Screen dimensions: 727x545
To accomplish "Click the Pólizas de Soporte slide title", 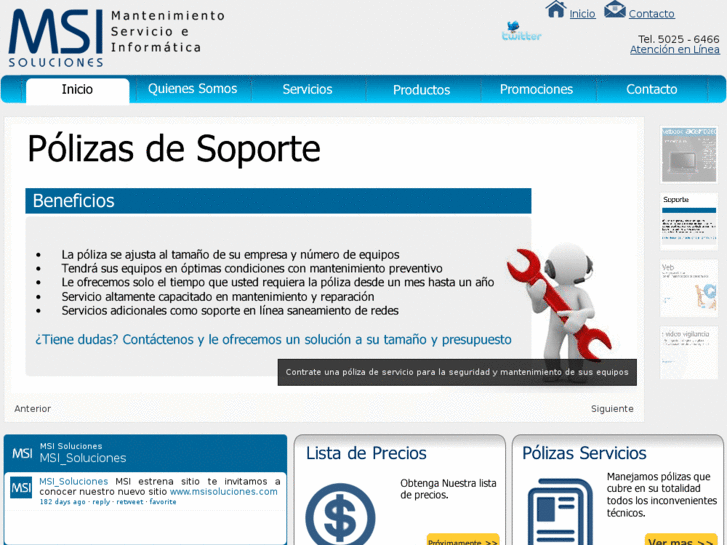I will [x=174, y=149].
